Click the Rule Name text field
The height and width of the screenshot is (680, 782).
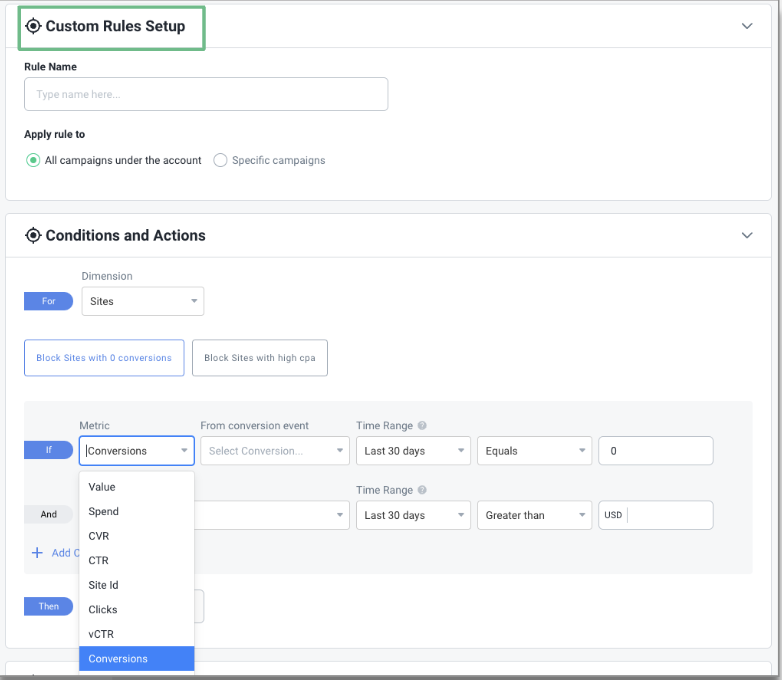point(206,95)
